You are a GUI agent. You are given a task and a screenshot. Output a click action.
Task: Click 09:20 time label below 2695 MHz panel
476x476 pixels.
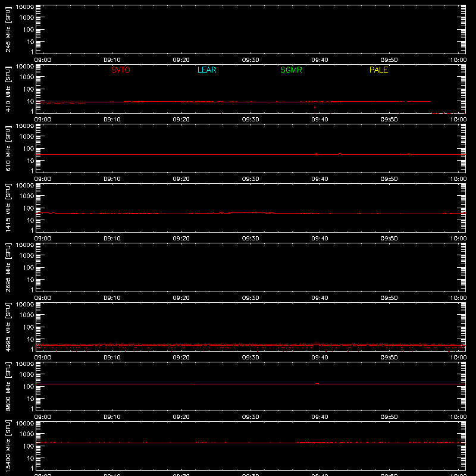181,298
